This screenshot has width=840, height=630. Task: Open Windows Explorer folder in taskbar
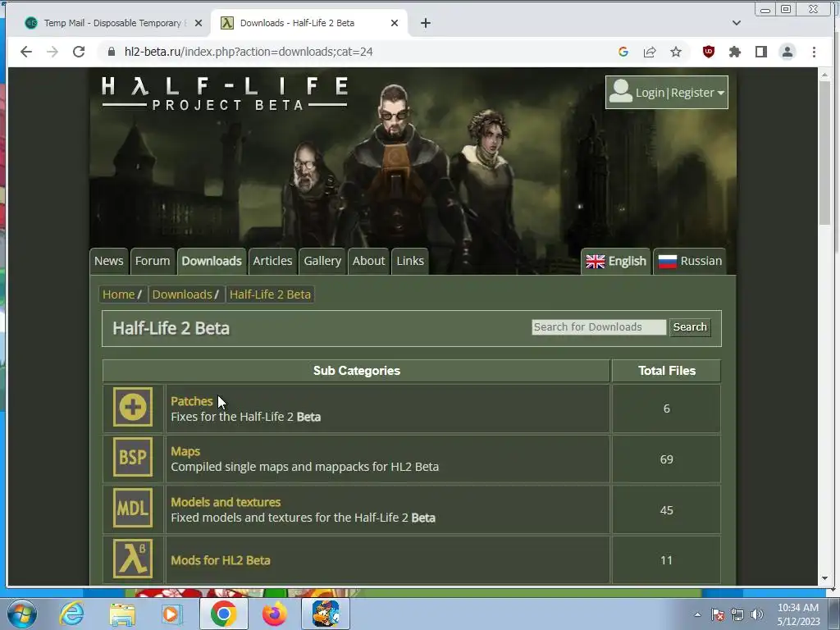click(122, 614)
